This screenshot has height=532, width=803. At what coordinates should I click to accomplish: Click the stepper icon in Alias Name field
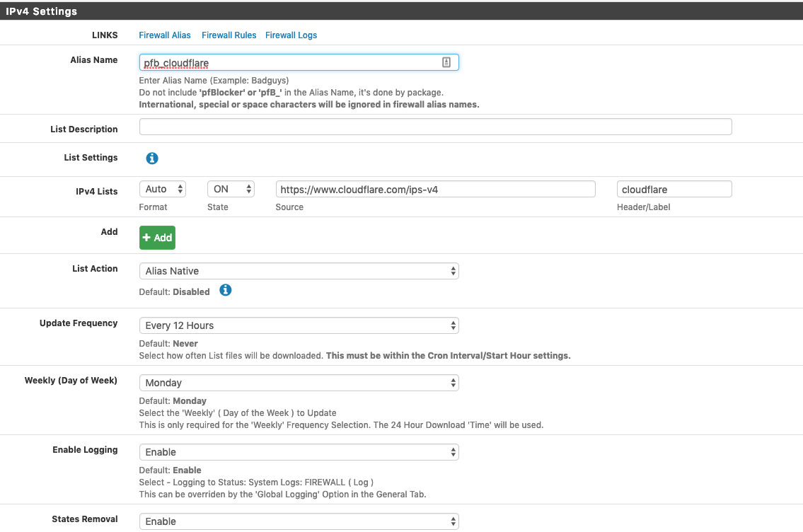[446, 62]
